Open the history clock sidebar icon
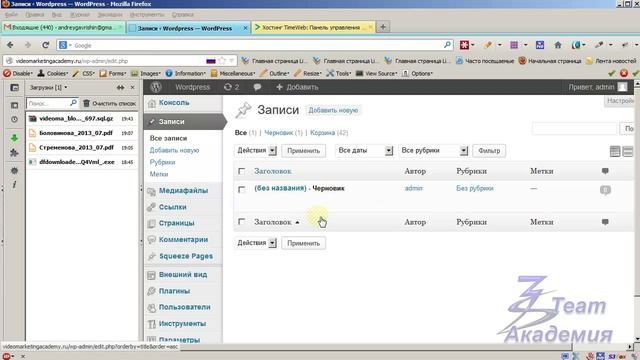Screen dimensions: 640x360 [14, 120]
